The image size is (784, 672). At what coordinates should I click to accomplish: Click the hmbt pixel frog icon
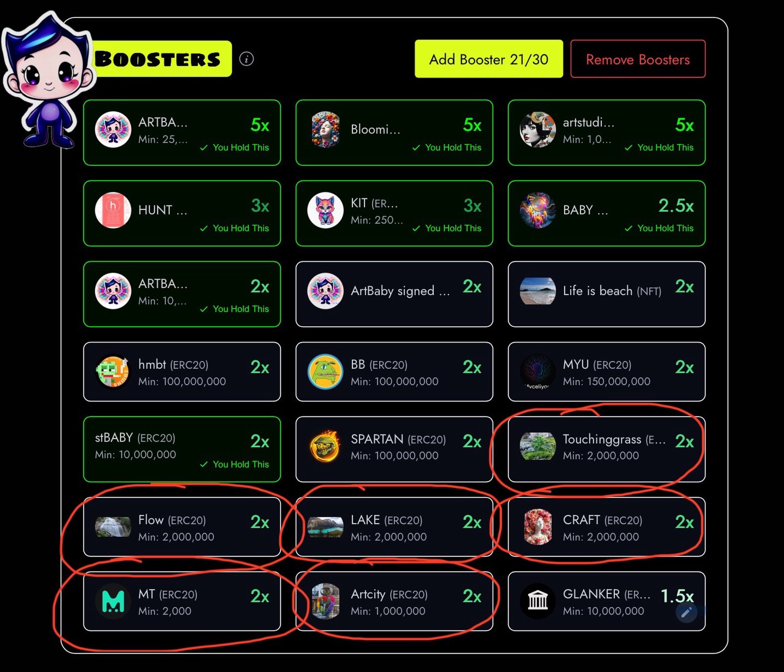[113, 372]
